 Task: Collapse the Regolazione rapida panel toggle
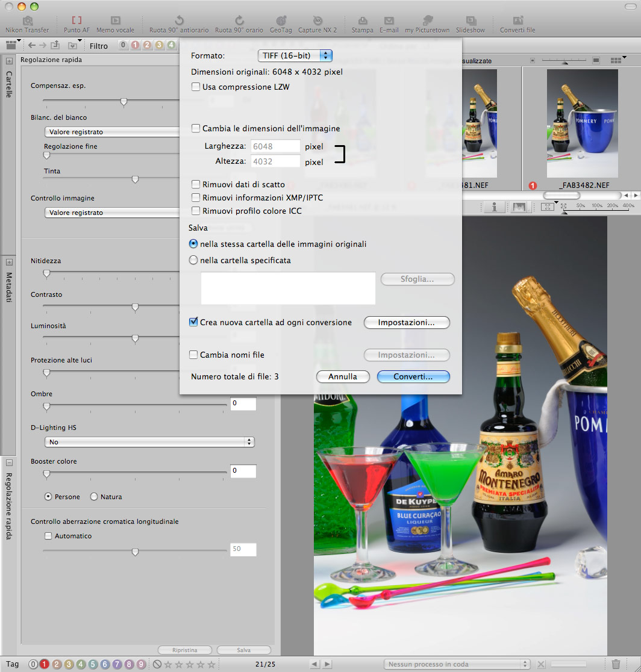(x=9, y=463)
